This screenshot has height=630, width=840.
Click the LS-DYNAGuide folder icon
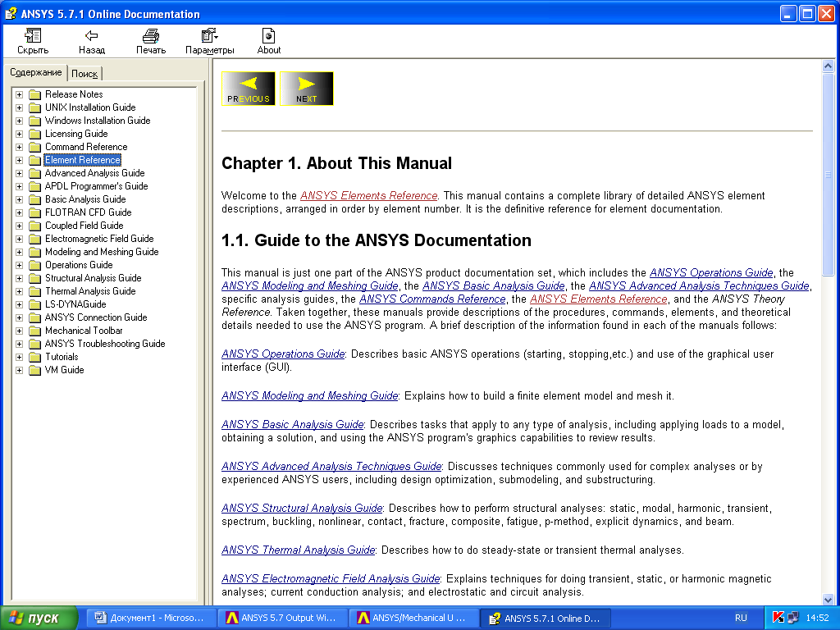34,304
